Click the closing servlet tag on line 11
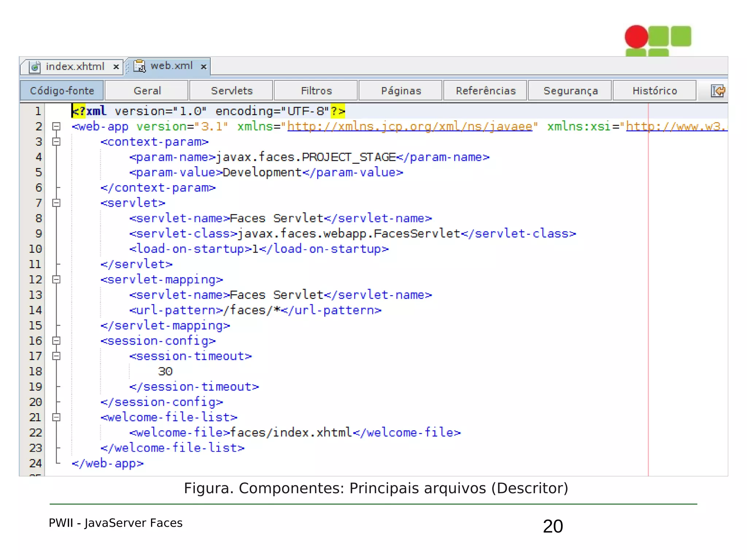 (136, 264)
